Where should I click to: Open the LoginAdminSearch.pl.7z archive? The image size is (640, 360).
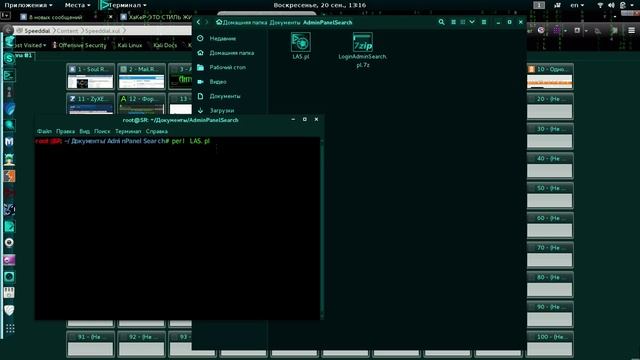click(x=362, y=42)
